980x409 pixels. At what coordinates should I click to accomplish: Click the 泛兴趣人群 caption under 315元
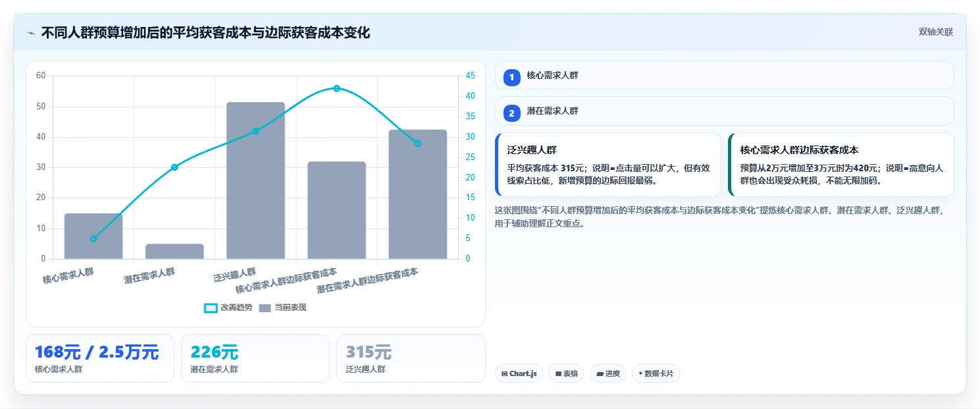(x=365, y=369)
